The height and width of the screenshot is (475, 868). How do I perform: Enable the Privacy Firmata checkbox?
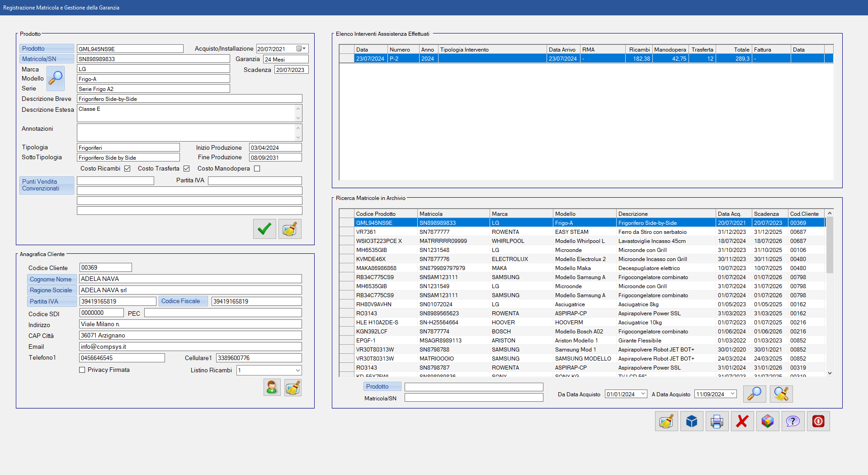[82, 370]
